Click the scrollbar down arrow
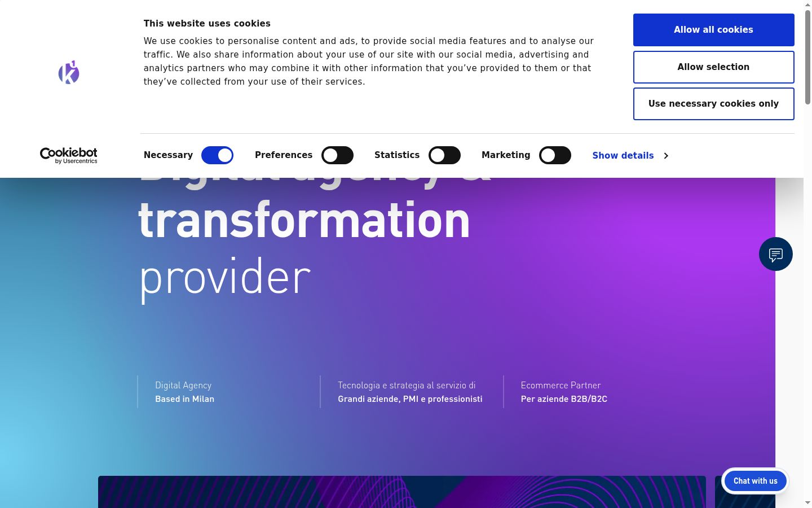The image size is (812, 508). 807,502
